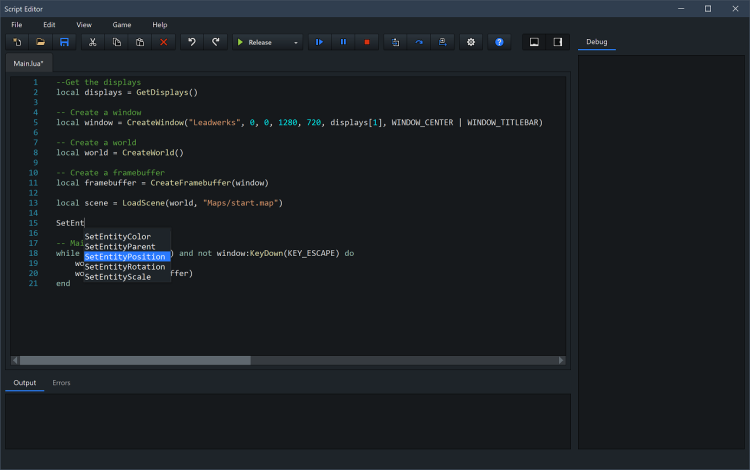Select SetEntityRotation from the autocomplete list
Screen dimensions: 750x470
click(125, 267)
